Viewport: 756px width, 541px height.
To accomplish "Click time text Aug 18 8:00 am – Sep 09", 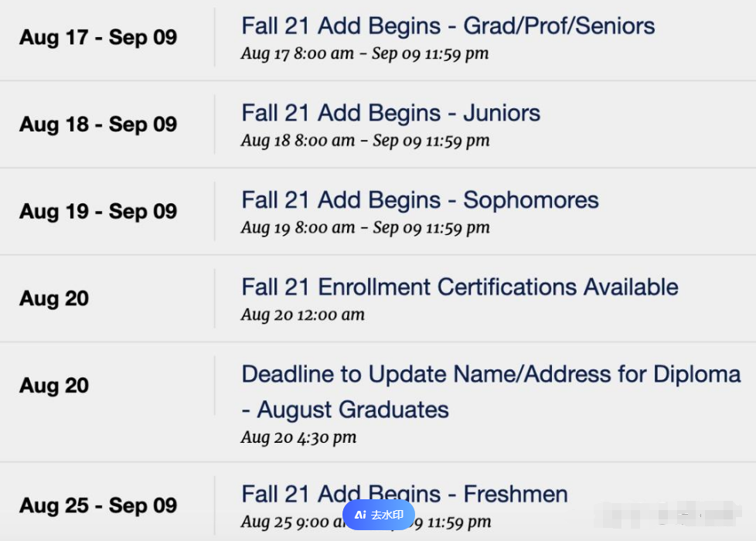I will coord(366,141).
